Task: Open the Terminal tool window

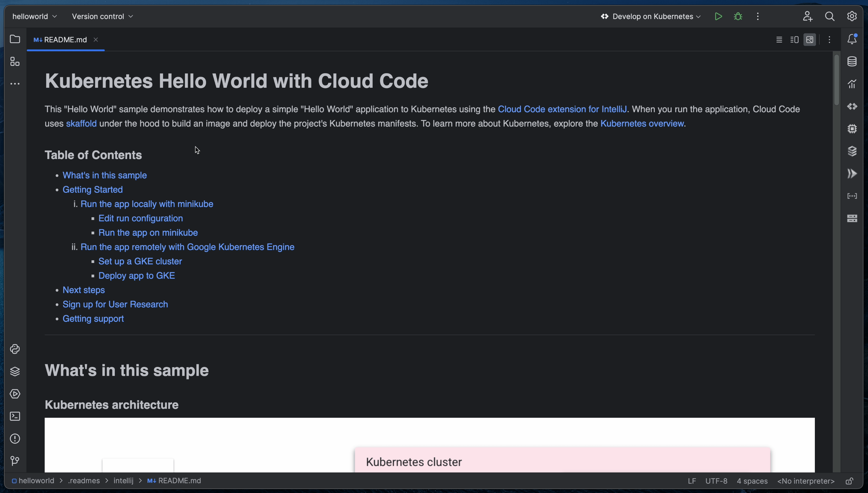Action: coord(15,416)
